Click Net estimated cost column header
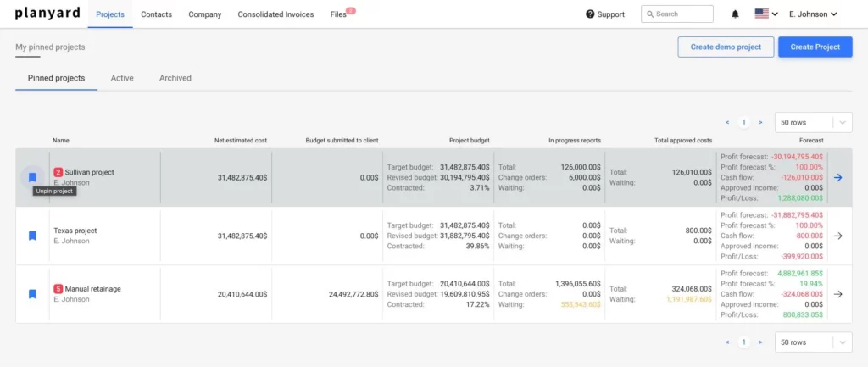Image resolution: width=868 pixels, height=367 pixels. point(241,141)
